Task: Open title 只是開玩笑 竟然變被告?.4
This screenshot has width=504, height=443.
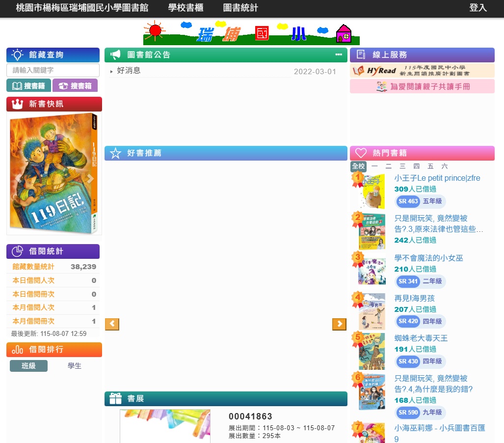Action: pyautogui.click(x=434, y=384)
